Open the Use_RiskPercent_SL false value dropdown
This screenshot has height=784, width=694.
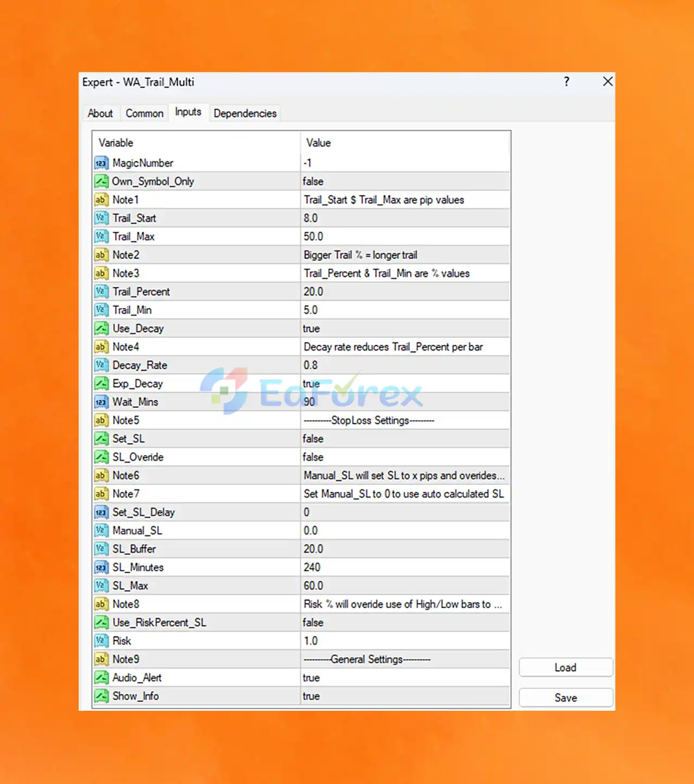click(x=405, y=622)
